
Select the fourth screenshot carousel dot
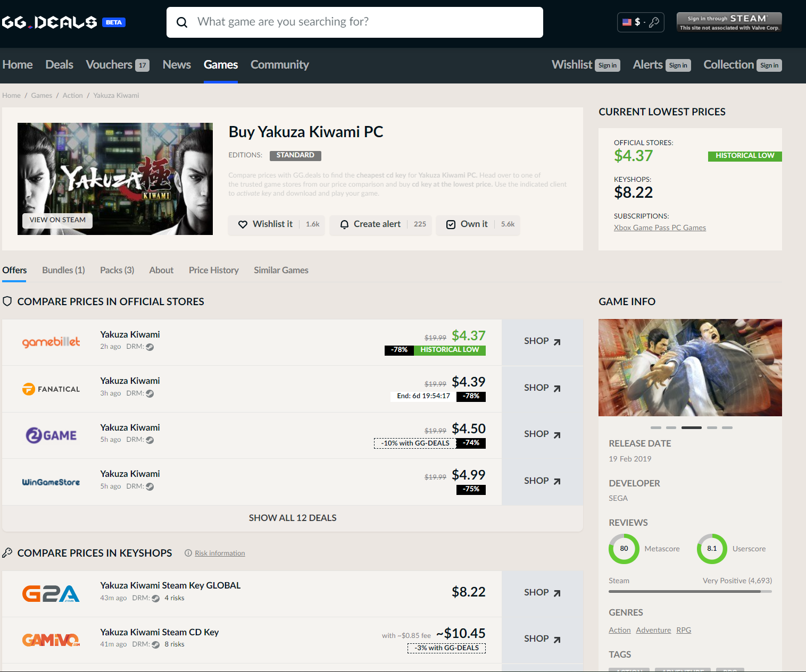pos(712,427)
